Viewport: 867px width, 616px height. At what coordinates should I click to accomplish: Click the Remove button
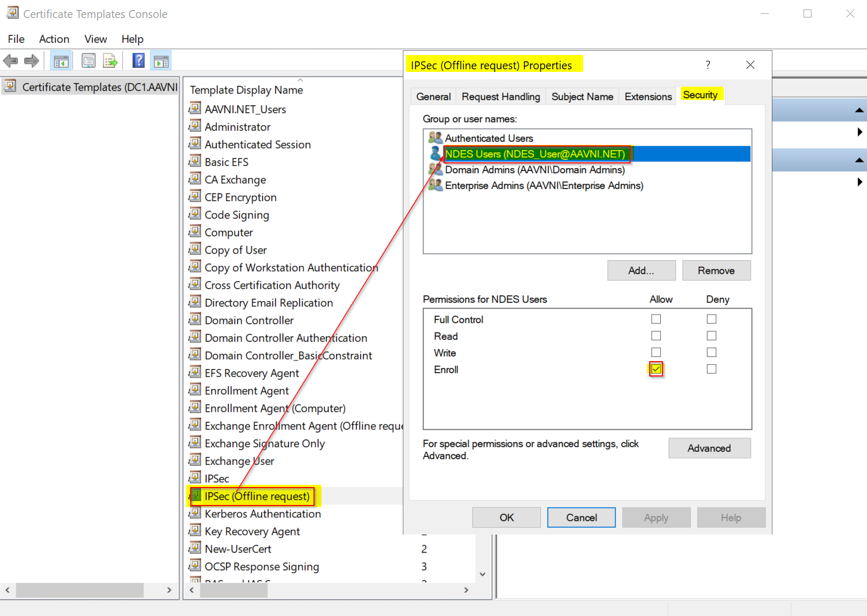tap(716, 270)
